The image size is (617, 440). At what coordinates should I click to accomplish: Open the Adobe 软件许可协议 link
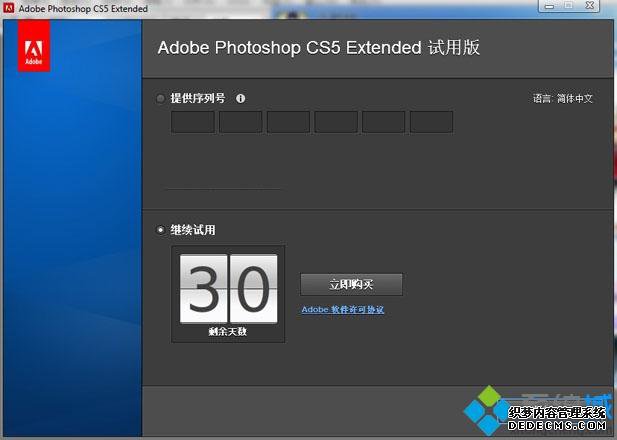point(343,310)
